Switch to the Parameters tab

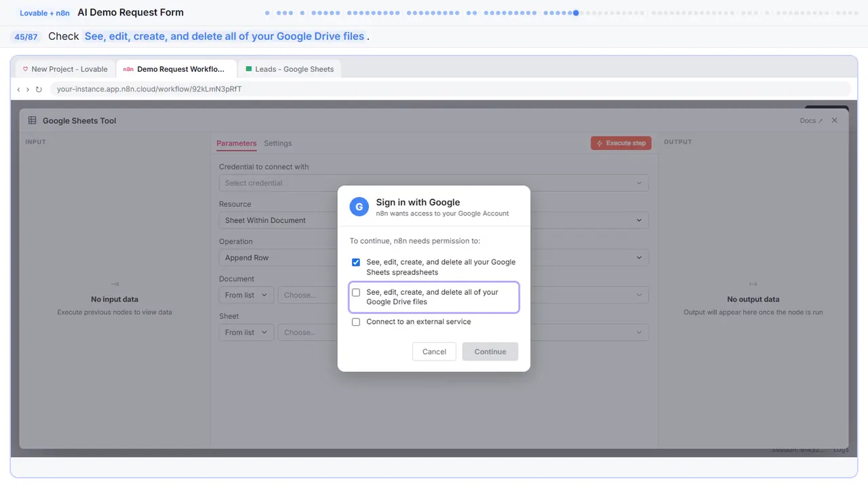pyautogui.click(x=237, y=143)
